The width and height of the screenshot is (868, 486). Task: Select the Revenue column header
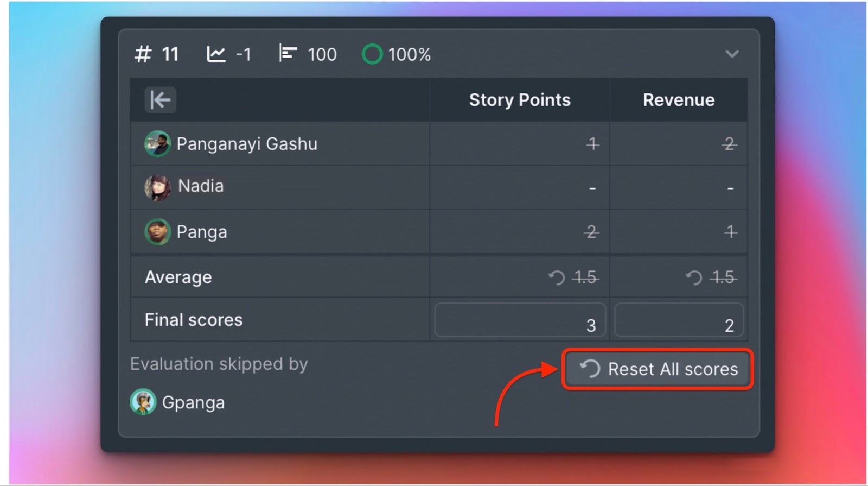(x=678, y=100)
